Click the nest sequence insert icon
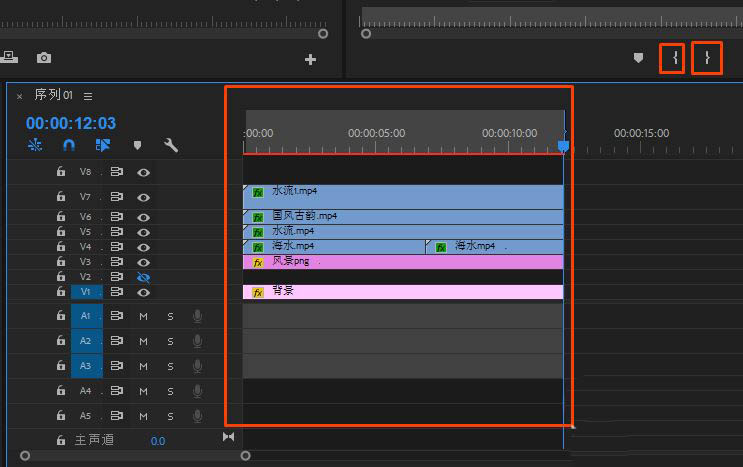Screen dimensions: 743x467 pos(36,145)
